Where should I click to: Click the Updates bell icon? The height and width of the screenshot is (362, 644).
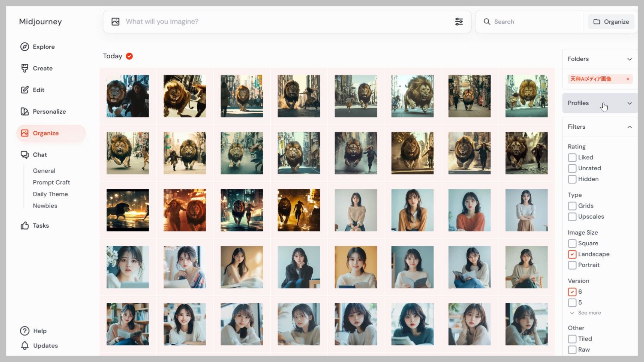(x=24, y=346)
